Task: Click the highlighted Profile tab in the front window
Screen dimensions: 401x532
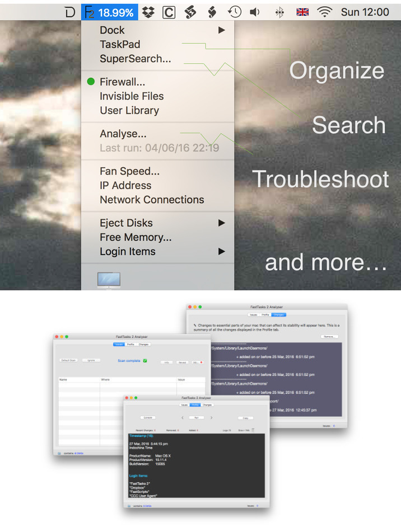Action: 195,405
